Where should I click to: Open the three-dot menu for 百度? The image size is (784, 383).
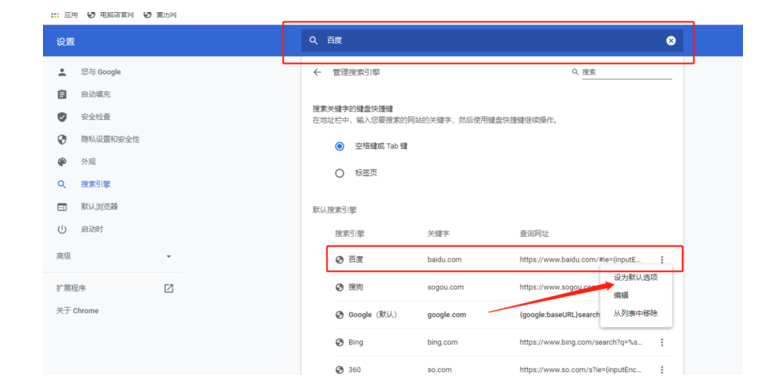click(x=662, y=260)
